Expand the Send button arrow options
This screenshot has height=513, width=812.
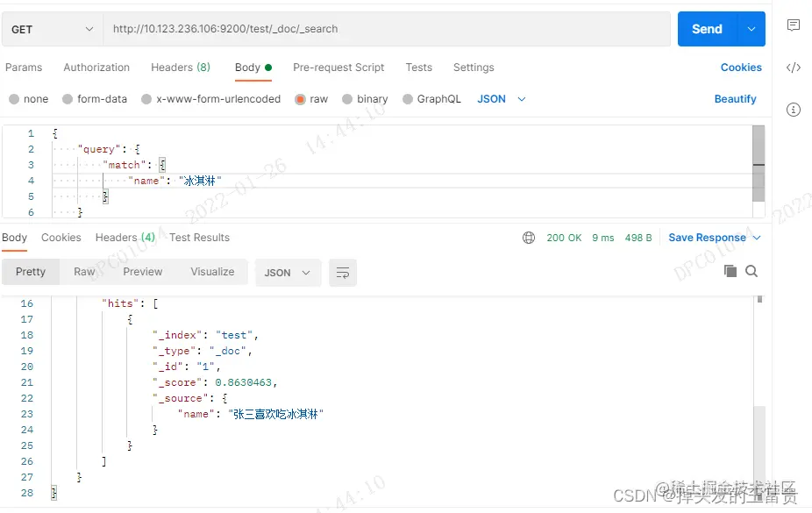tap(751, 29)
